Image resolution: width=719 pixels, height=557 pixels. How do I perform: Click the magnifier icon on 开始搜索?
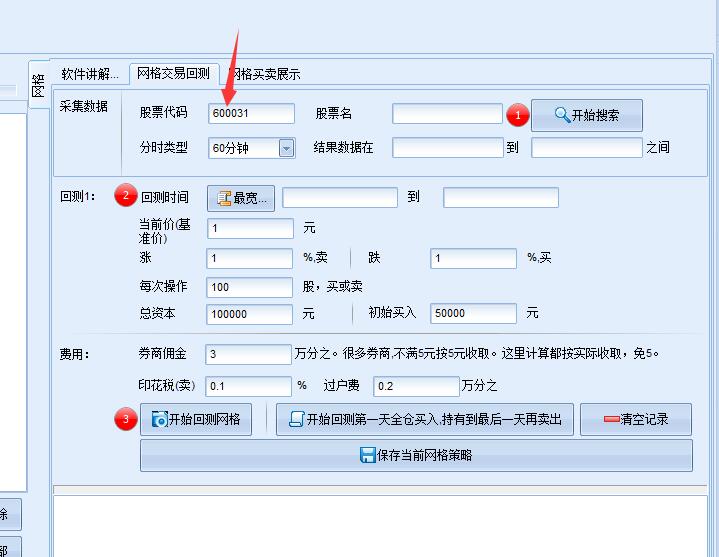pos(563,115)
